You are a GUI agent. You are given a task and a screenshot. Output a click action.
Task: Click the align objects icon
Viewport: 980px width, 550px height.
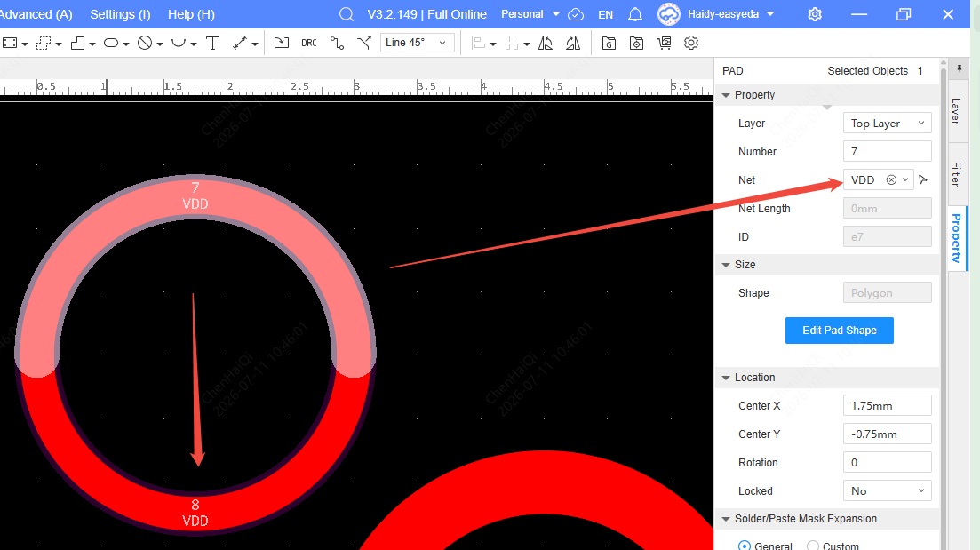(479, 44)
